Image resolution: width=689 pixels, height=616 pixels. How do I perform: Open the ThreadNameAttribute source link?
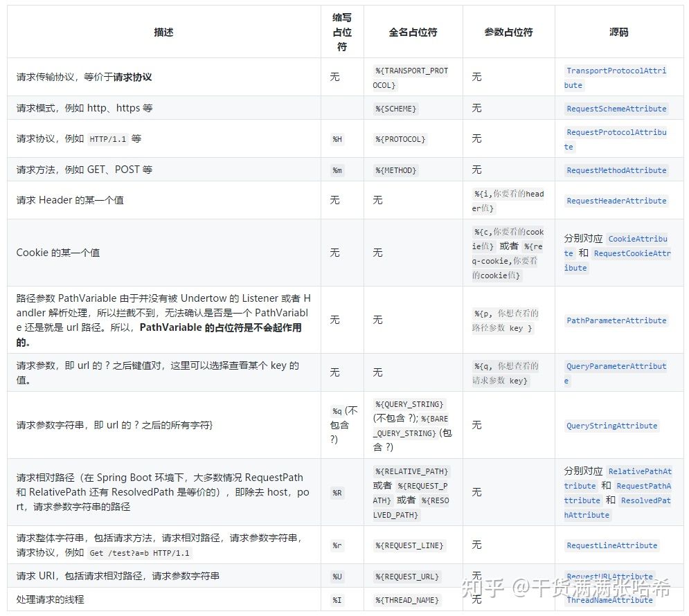609,600
